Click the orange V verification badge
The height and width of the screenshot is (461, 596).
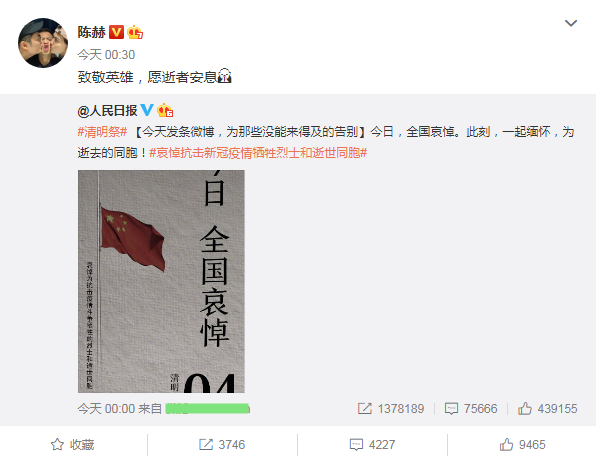pos(116,32)
